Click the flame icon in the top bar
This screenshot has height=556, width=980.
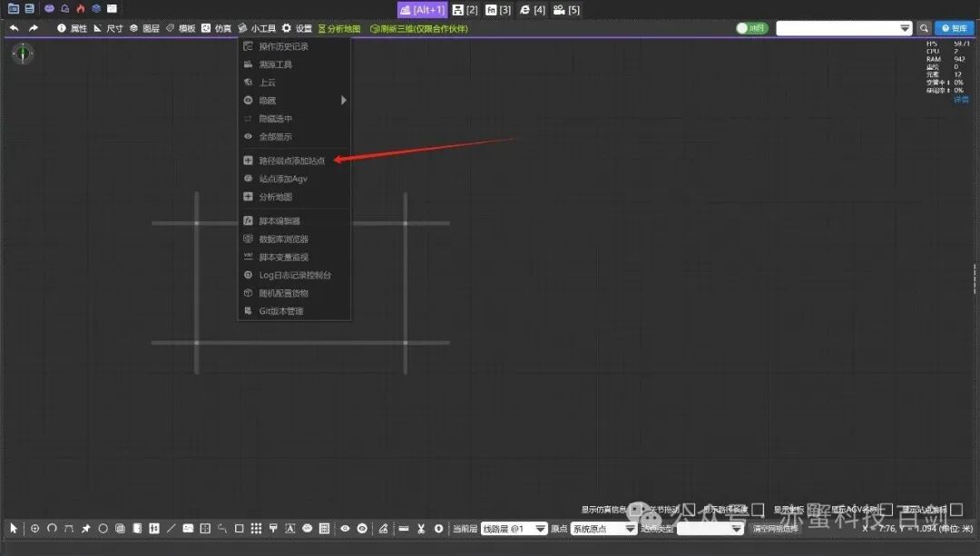pyautogui.click(x=81, y=9)
